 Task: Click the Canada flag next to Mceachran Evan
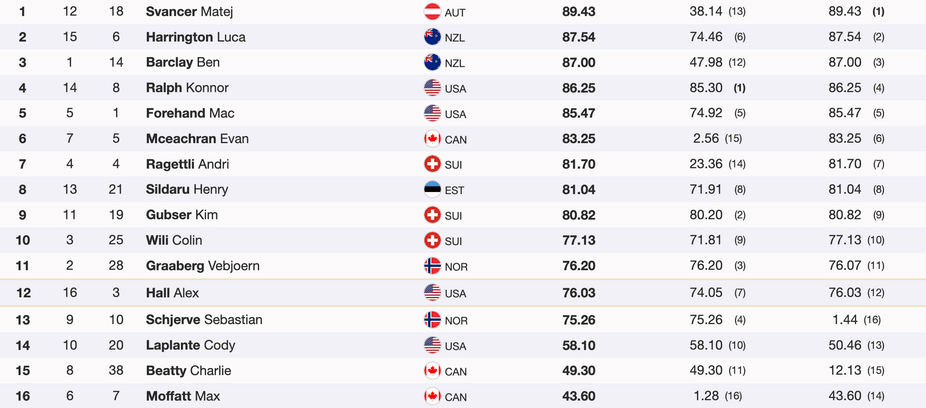coord(432,138)
